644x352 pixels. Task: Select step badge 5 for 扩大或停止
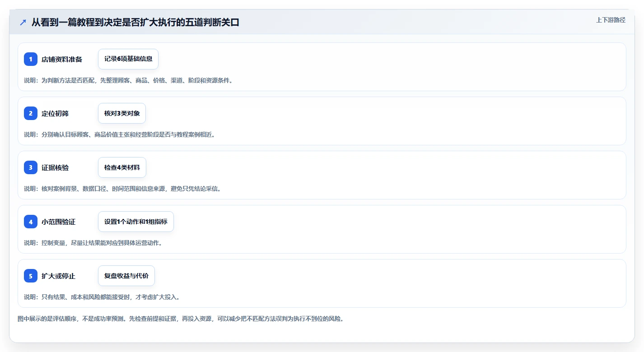pyautogui.click(x=31, y=276)
